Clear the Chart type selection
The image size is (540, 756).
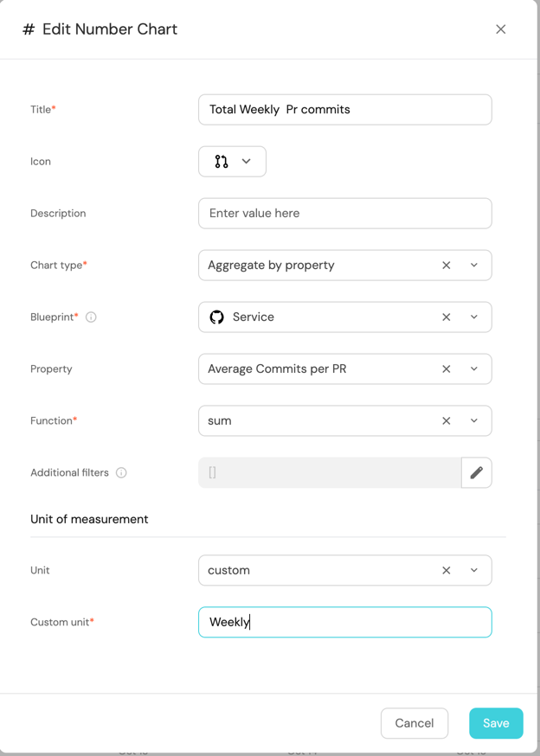[447, 266]
